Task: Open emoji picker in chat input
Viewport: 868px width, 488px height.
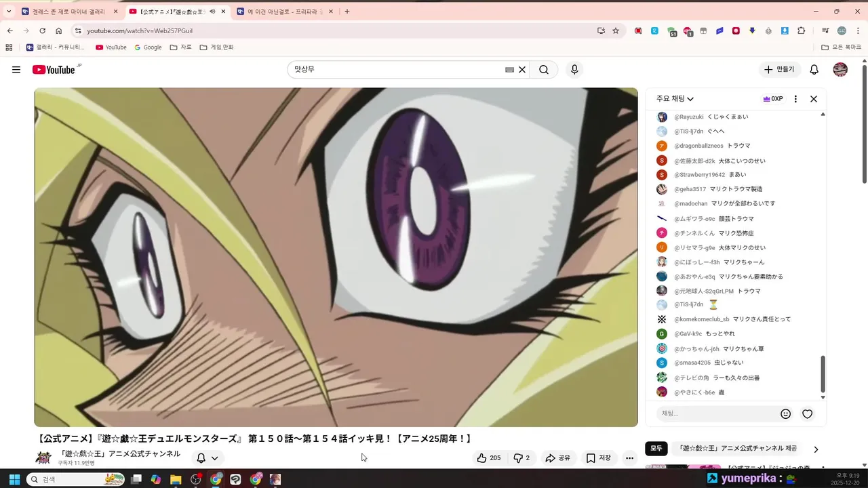Action: [x=785, y=414]
